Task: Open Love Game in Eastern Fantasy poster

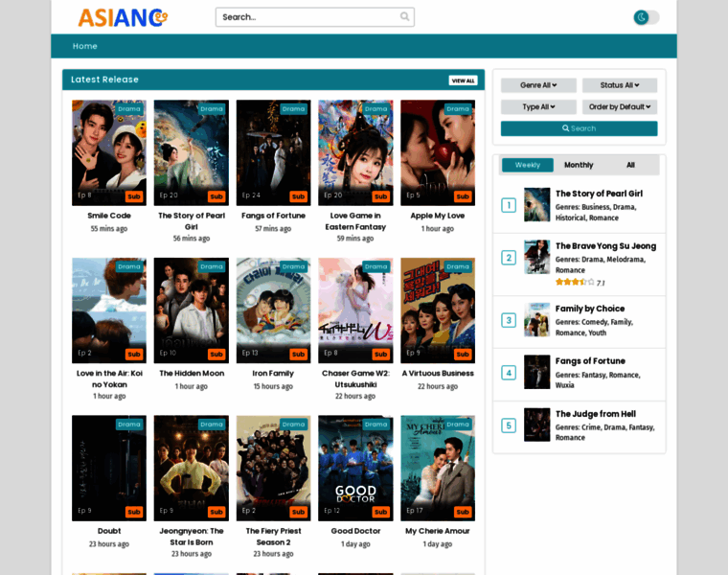Action: pyautogui.click(x=355, y=152)
